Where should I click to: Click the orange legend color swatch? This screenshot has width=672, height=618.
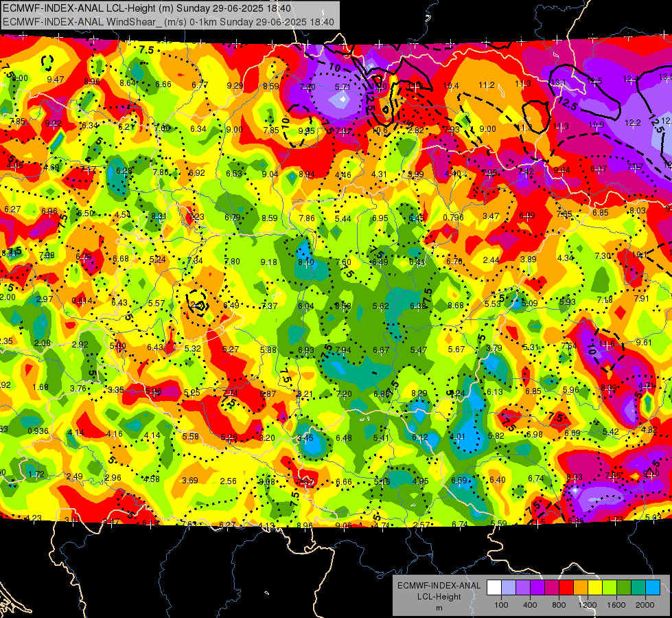(581, 588)
